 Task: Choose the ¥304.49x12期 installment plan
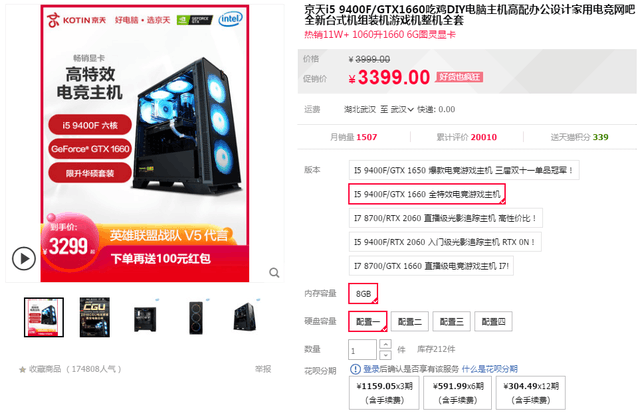[x=531, y=393]
